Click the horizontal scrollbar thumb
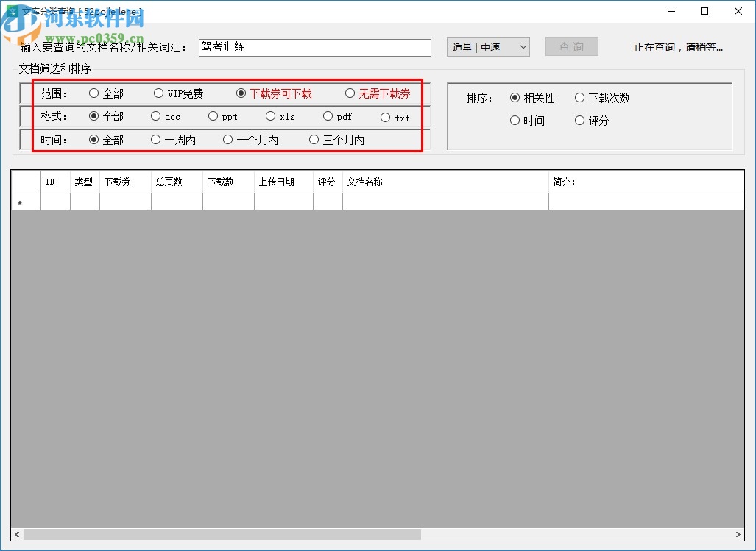Screen dimensions: 756x551 click(x=222, y=534)
